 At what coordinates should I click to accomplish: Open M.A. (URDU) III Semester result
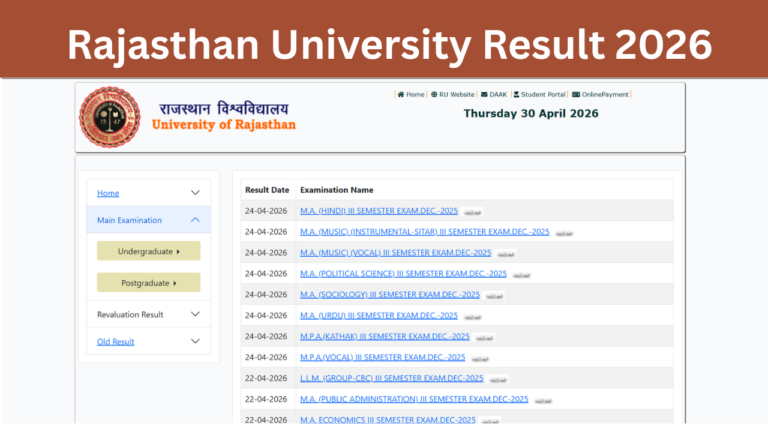click(x=379, y=315)
